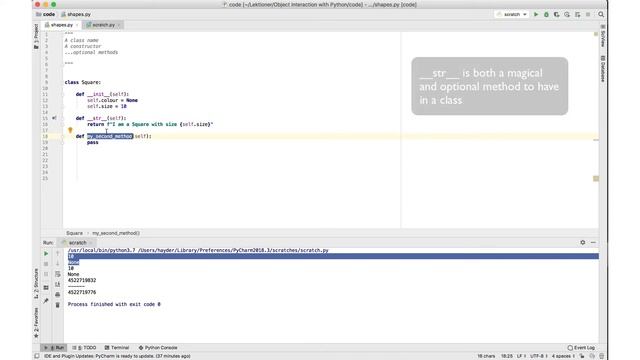Click the override gutter icon beside __str__
Image resolution: width=640 pixels, height=360 pixels.
point(54,118)
